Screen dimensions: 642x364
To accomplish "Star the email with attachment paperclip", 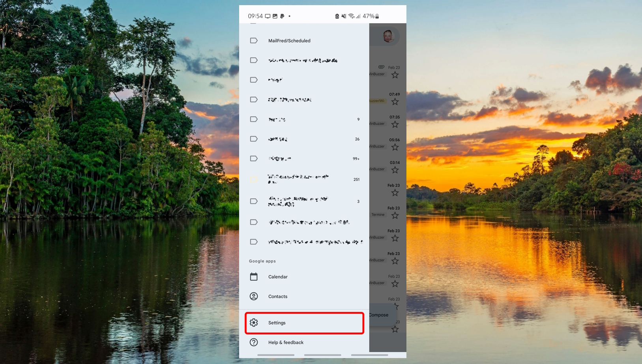I will (395, 75).
